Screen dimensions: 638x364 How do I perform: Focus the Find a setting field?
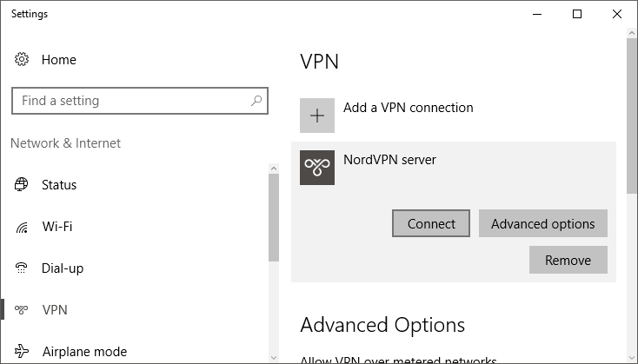140,101
